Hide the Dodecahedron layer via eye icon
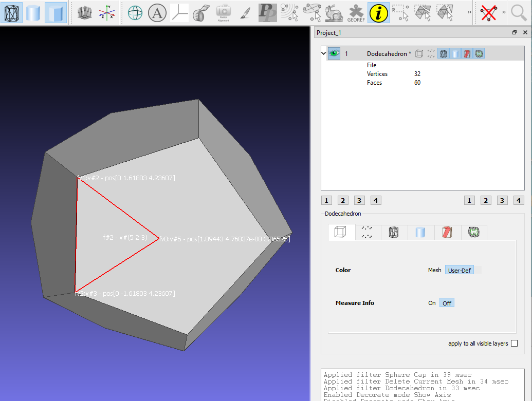 tap(334, 53)
